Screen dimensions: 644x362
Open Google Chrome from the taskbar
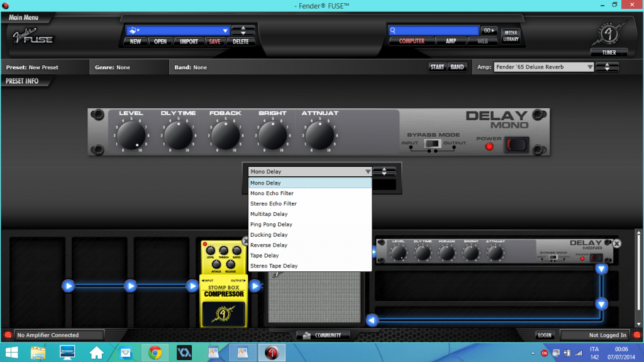[x=155, y=353]
